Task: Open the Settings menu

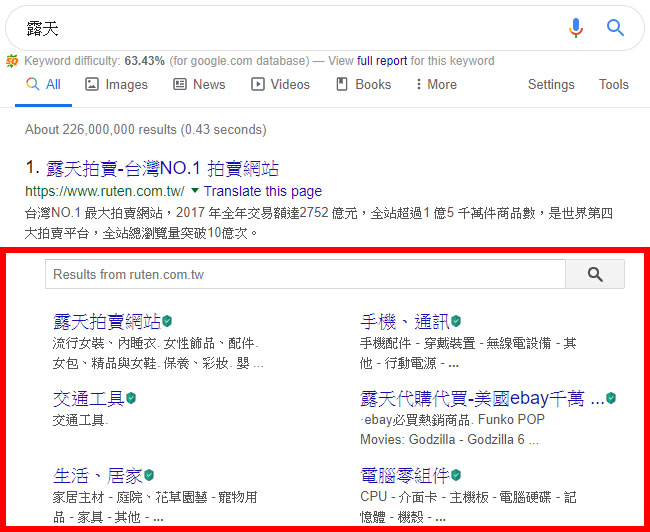Action: pos(551,84)
